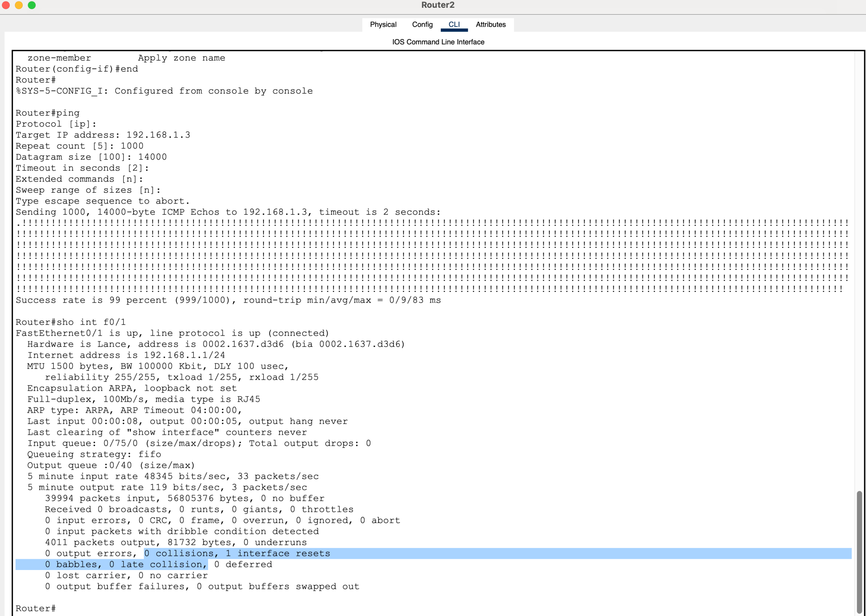The image size is (866, 616).
Task: Click highlighted '0 babbles, 0 late collision' text
Action: click(126, 564)
